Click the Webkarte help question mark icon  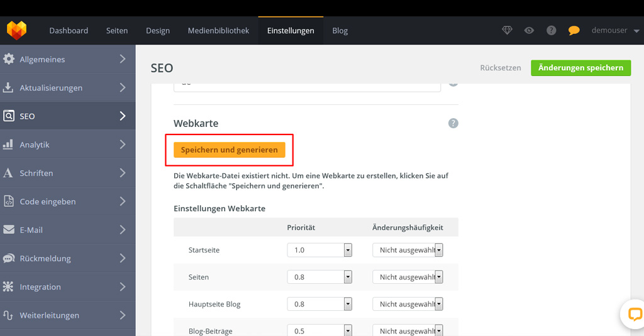click(x=453, y=124)
